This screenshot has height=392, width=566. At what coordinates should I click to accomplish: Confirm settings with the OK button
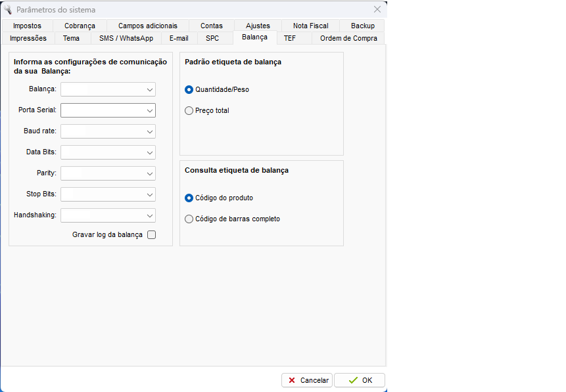(360, 380)
